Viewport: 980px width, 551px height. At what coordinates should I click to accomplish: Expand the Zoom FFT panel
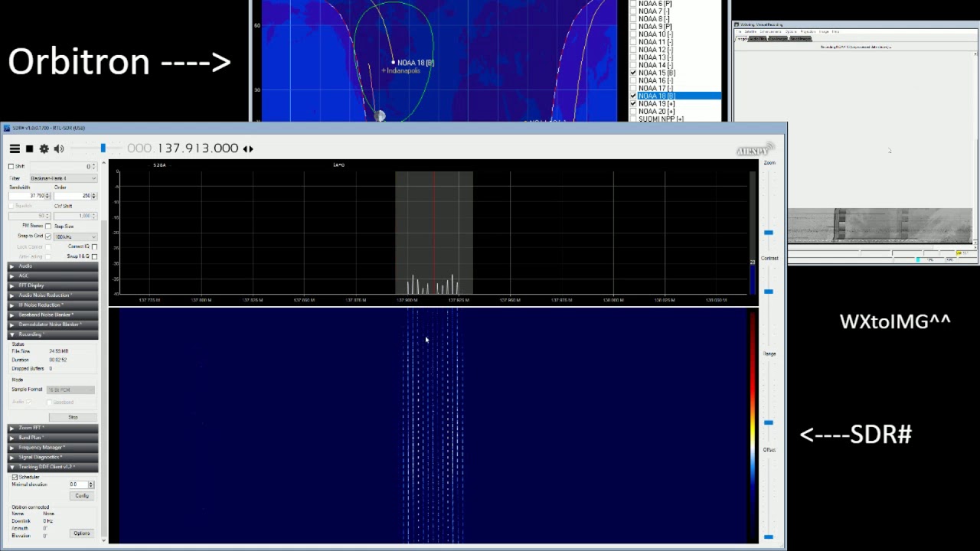click(54, 428)
